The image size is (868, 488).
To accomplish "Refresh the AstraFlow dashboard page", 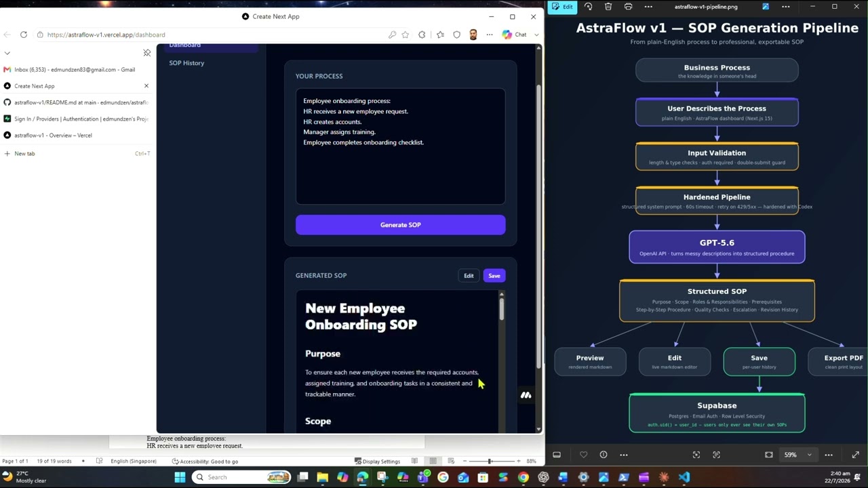I will (24, 35).
